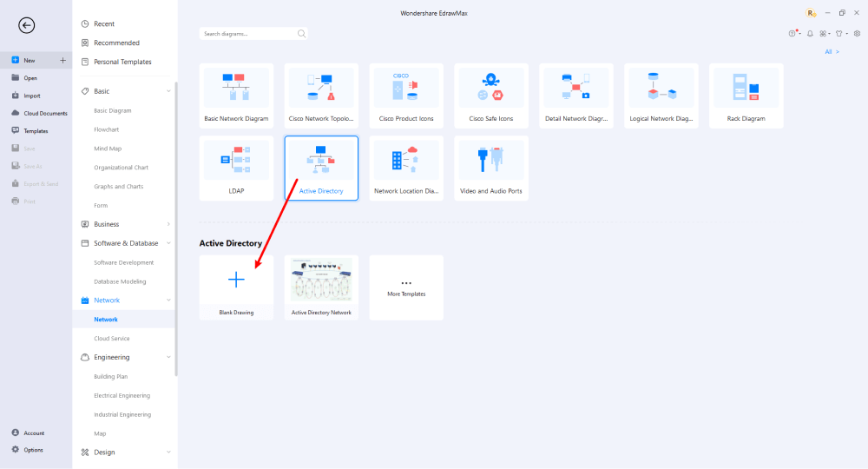
Task: Select Flowchart subcategory
Action: point(106,129)
